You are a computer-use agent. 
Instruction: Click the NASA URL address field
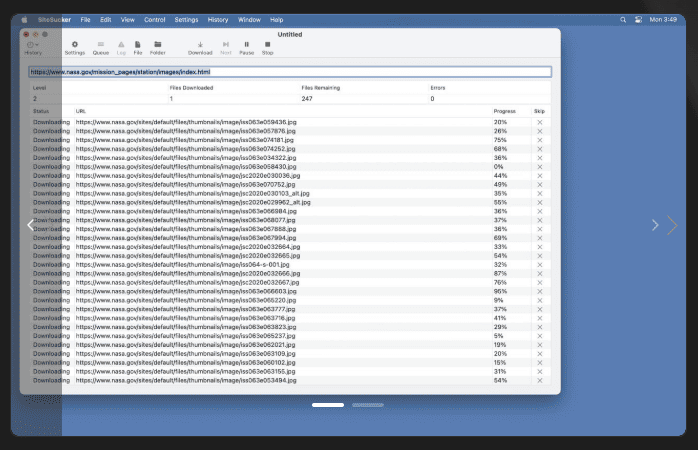pyautogui.click(x=290, y=72)
